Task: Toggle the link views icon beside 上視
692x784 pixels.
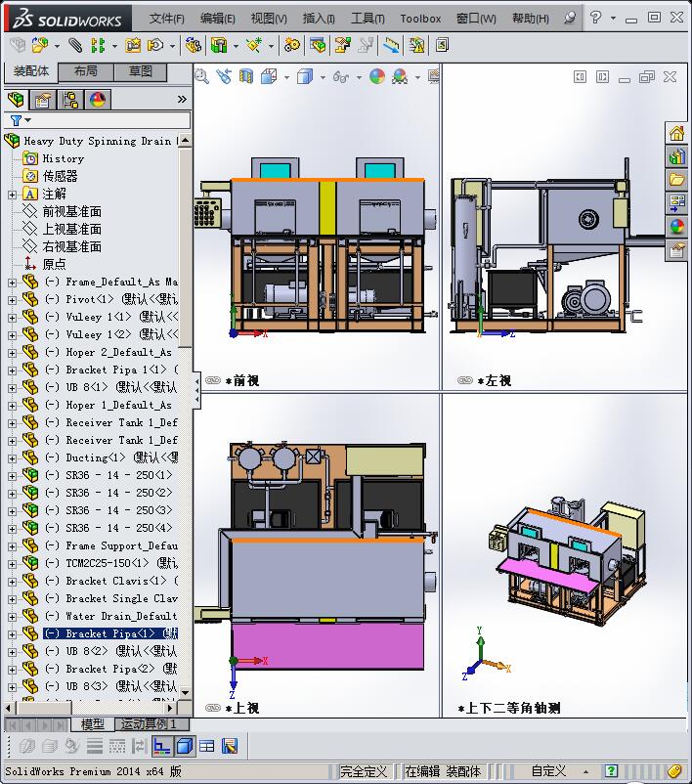Action: 213,708
